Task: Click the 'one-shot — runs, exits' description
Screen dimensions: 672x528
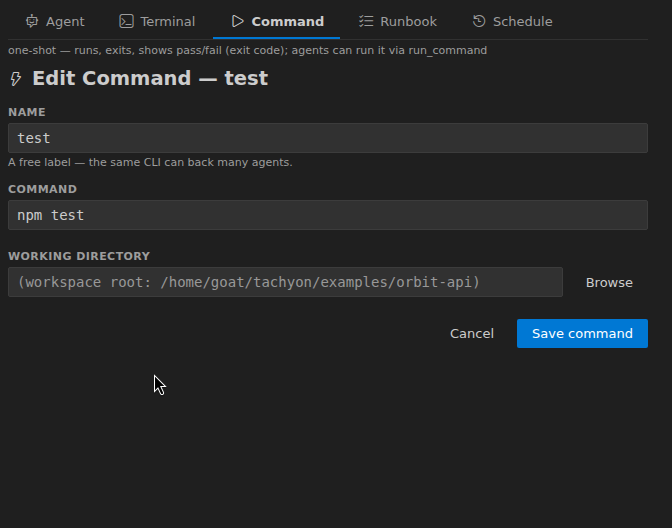Action: pyautogui.click(x=247, y=51)
